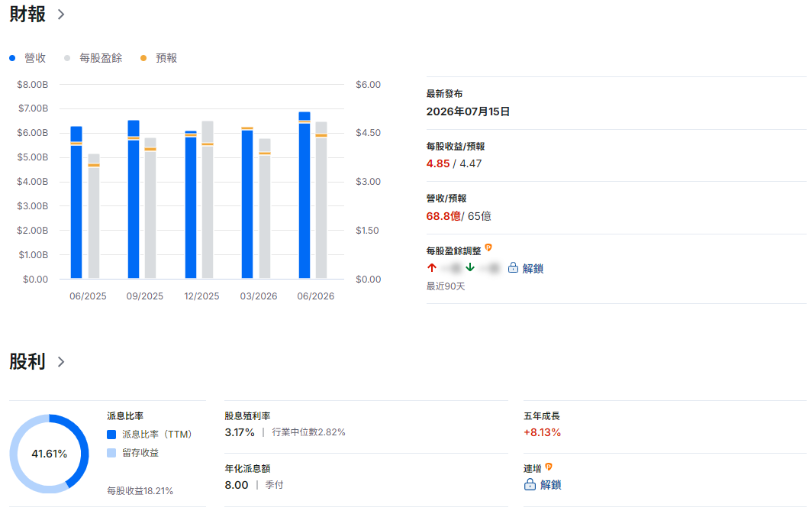Image resolution: width=812 pixels, height=514 pixels.
Task: Toggle the 每股盈餘 legend series
Action: point(93,58)
